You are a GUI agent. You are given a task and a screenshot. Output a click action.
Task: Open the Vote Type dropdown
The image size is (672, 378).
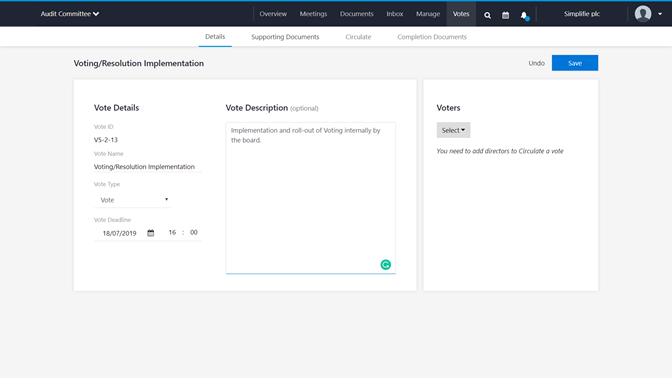(132, 200)
